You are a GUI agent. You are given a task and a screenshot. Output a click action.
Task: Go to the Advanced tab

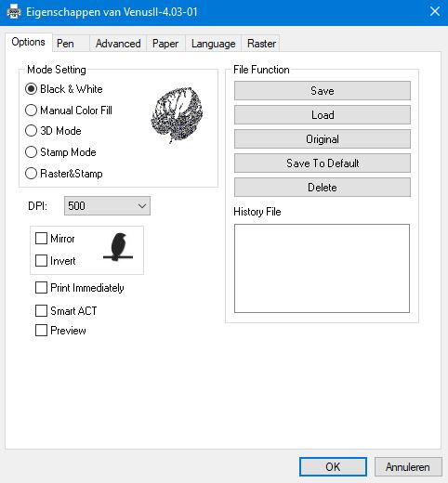(x=118, y=44)
